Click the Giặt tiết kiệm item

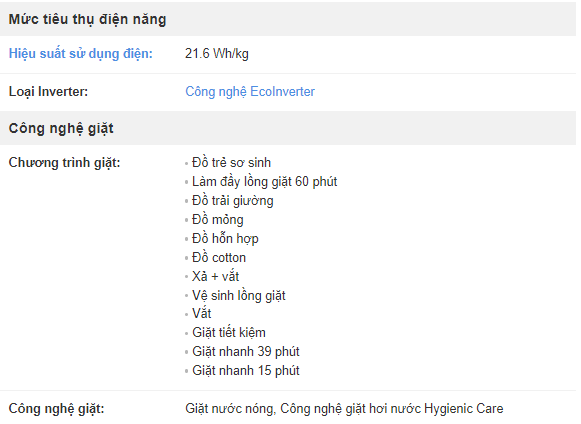coord(229,332)
